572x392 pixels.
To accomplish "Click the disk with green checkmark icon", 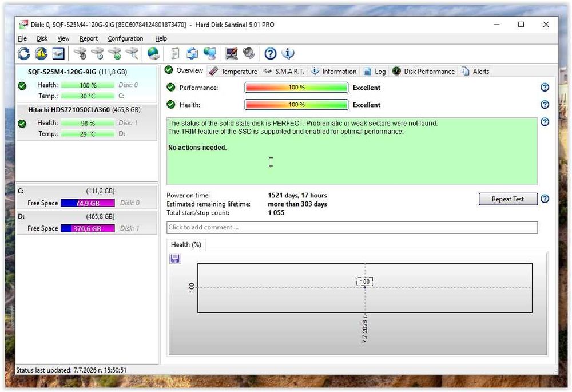I will coord(116,54).
